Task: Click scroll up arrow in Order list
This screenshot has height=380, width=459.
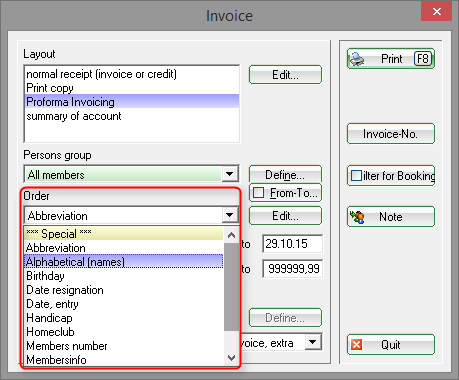Action: click(231, 235)
